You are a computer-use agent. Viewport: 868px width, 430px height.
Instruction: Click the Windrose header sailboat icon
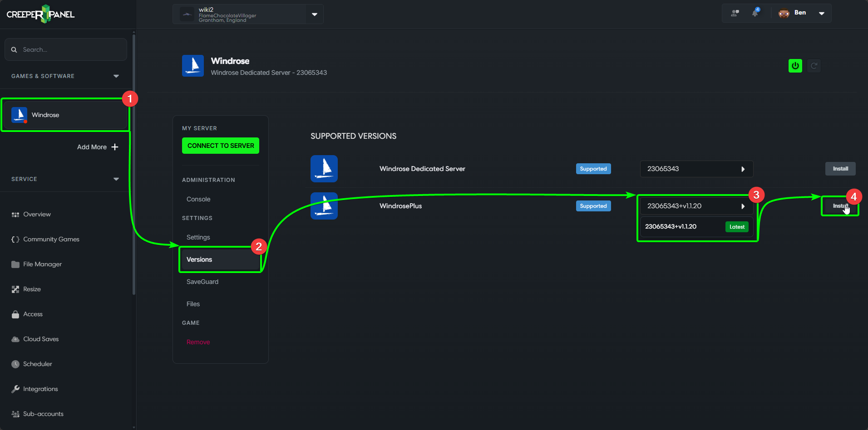pos(193,66)
